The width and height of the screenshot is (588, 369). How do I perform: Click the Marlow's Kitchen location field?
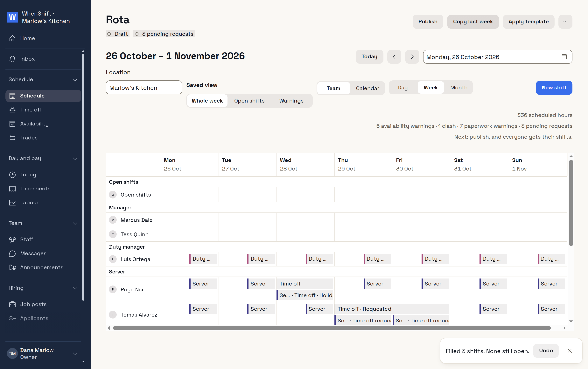click(x=144, y=88)
